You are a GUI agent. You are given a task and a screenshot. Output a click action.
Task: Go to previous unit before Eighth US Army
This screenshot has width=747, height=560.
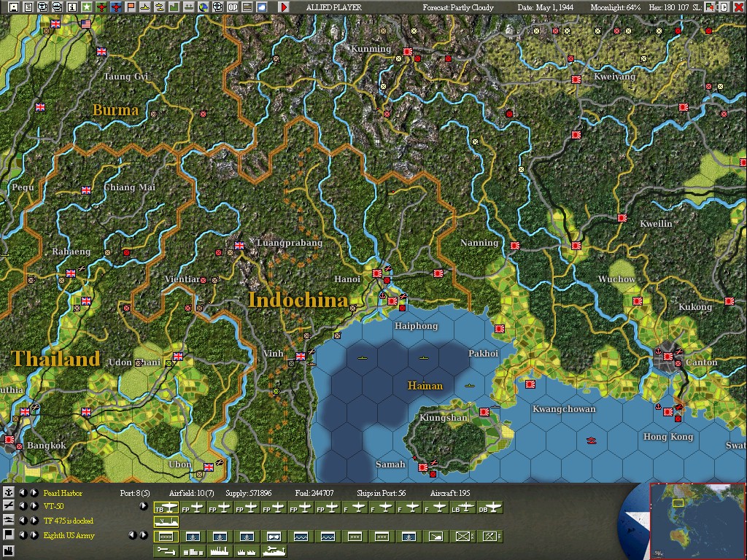tap(23, 534)
